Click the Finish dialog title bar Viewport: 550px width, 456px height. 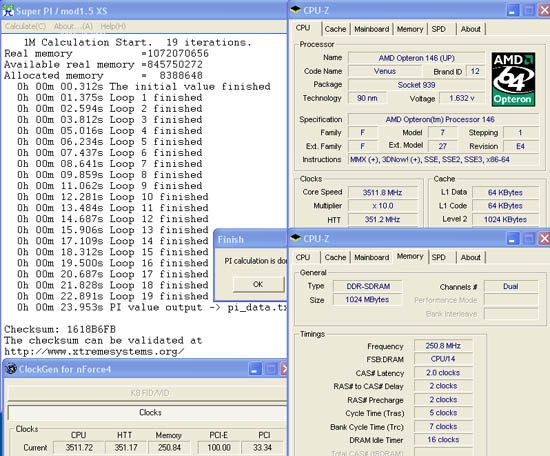(250, 240)
